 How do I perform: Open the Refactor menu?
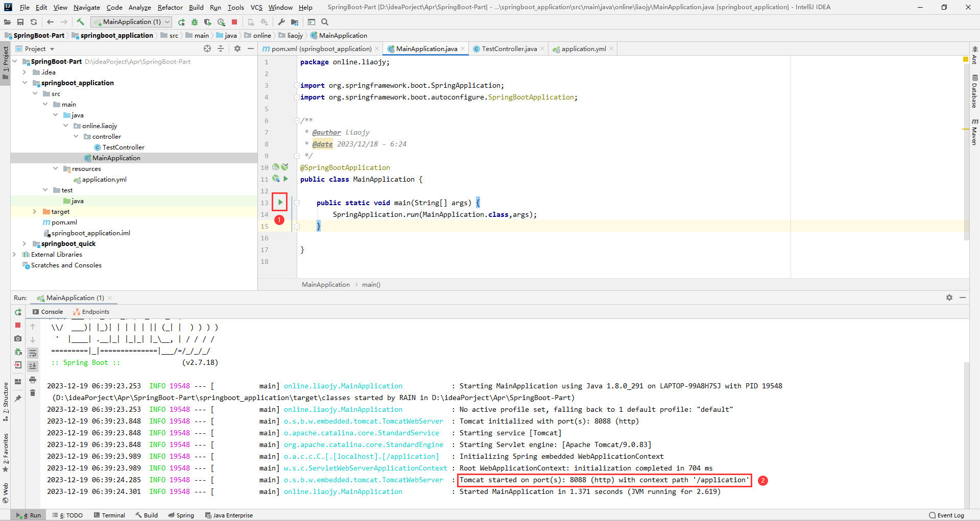pos(170,7)
